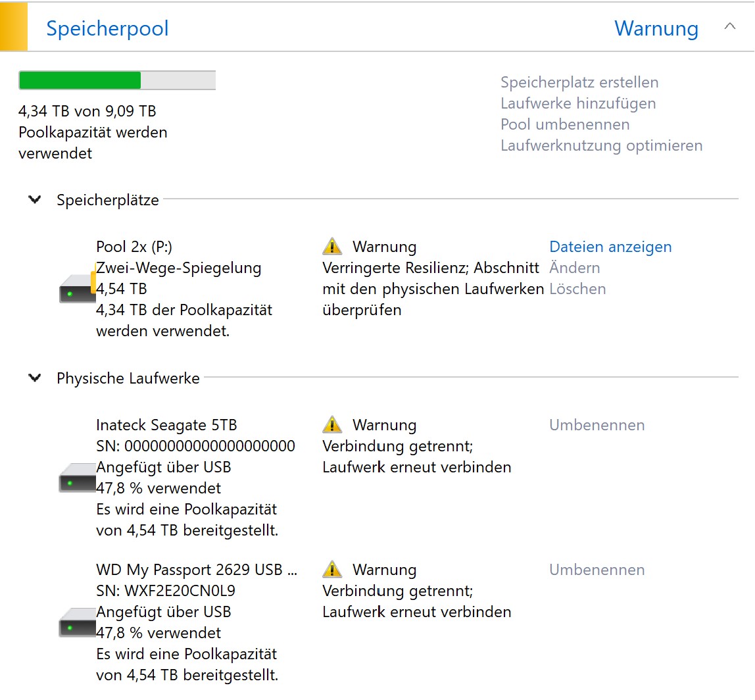755x700 pixels.
Task: Open Dateien anzeigen for Pool 2x
Action: point(610,247)
